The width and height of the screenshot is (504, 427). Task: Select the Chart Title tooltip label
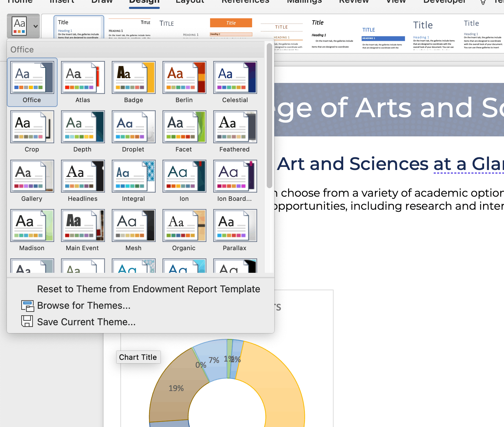coord(138,357)
